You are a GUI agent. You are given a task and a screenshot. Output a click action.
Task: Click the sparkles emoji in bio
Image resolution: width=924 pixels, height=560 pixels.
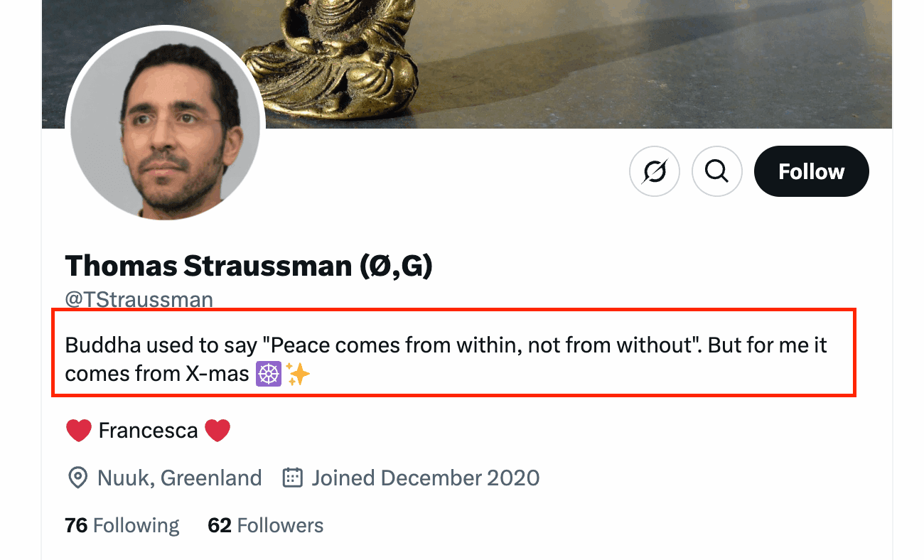coord(298,374)
